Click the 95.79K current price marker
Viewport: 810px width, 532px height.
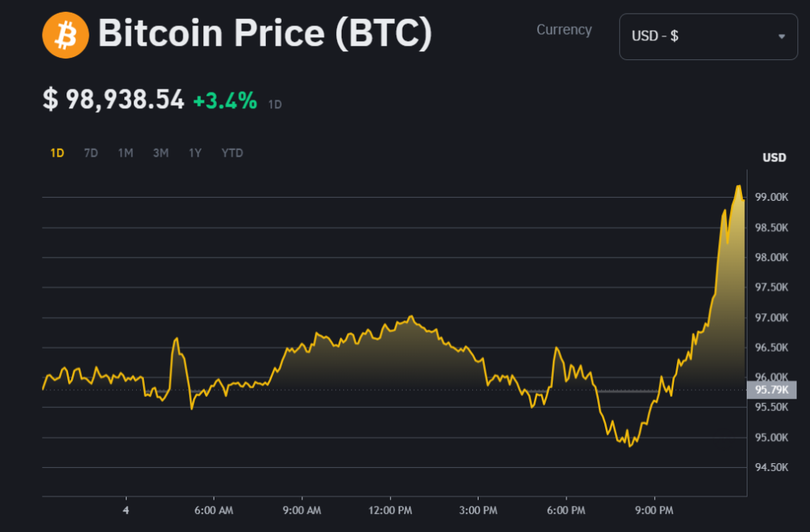(x=773, y=390)
